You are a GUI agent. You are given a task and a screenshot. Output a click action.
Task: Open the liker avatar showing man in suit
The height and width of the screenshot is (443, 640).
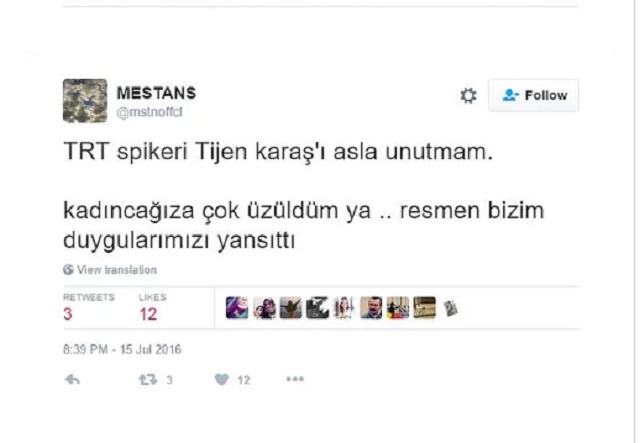pyautogui.click(x=371, y=307)
